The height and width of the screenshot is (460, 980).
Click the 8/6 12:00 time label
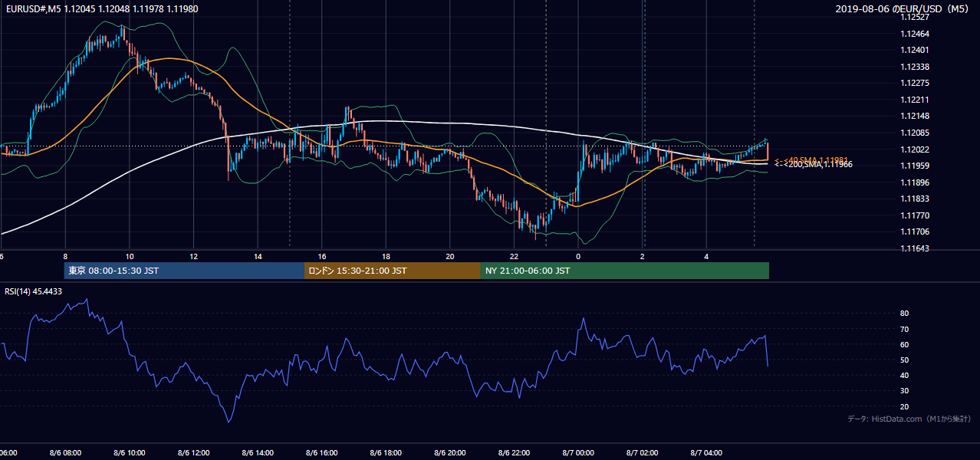pyautogui.click(x=193, y=453)
